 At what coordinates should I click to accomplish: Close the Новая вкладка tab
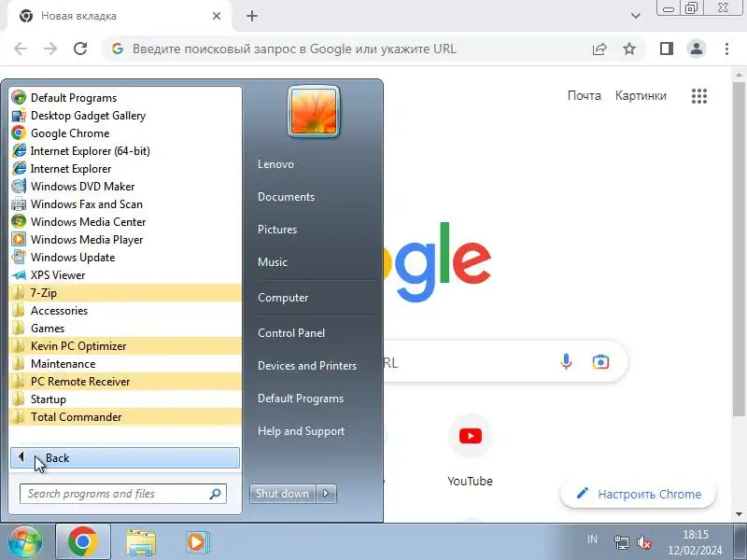point(217,16)
